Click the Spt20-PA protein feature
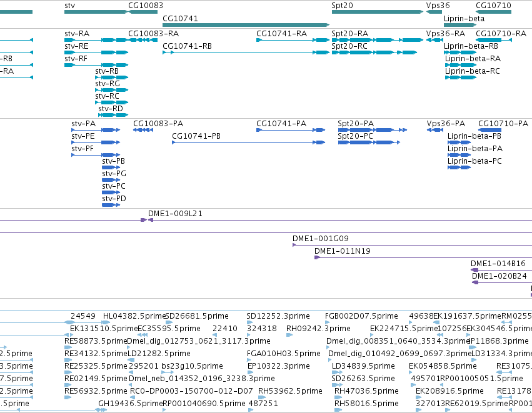Image resolution: width=532 pixels, height=413 pixels. 373,130
